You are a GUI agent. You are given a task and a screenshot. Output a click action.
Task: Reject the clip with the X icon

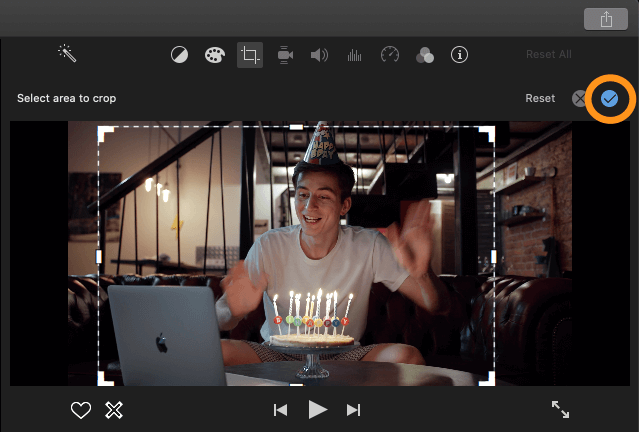tap(114, 409)
